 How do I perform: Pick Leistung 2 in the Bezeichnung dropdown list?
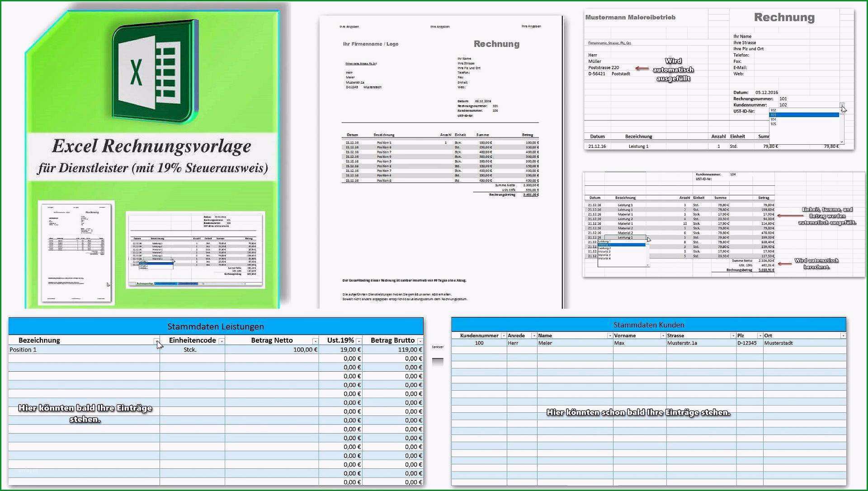click(x=622, y=248)
